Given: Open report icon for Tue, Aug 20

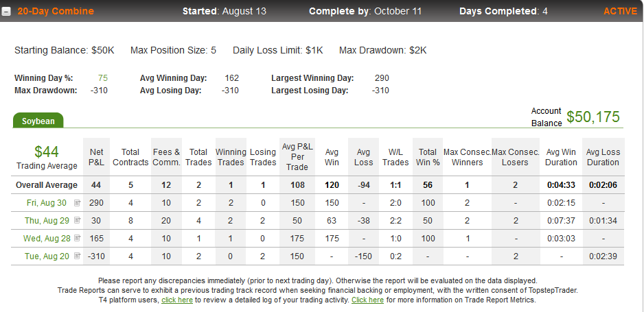Looking at the screenshot, I should pyautogui.click(x=77, y=256).
